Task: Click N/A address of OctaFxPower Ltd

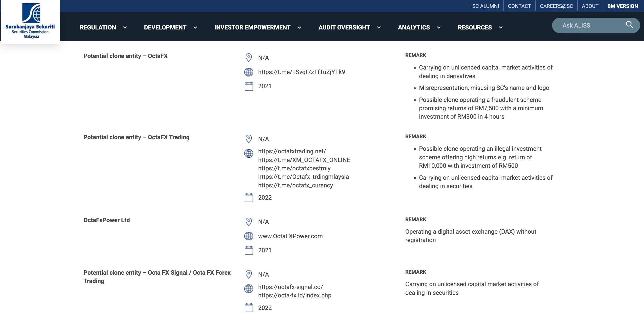Action: (264, 222)
